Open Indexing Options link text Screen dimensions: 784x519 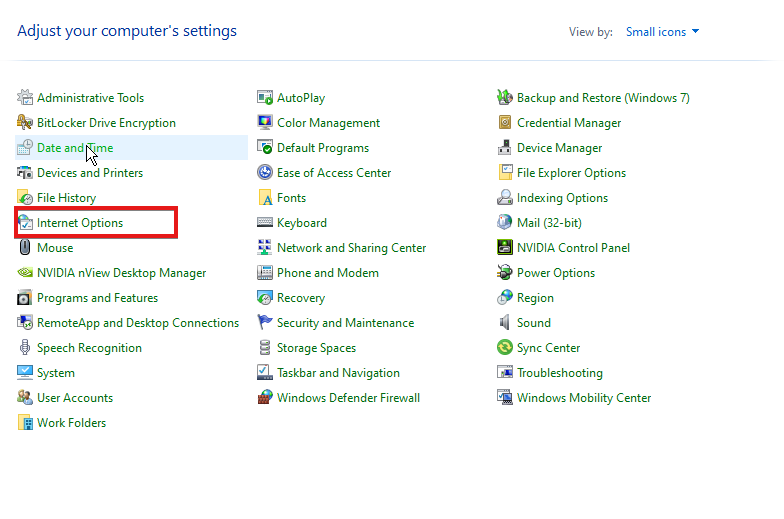tap(562, 198)
